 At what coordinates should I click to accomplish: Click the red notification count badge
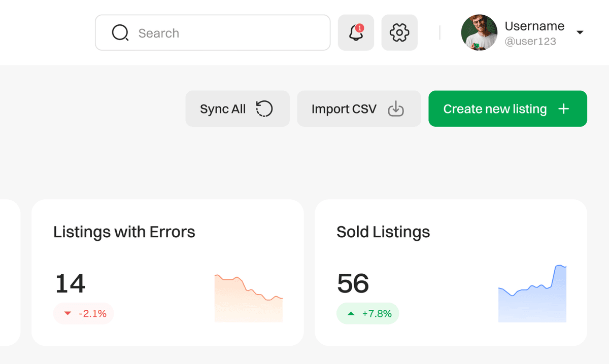tap(359, 28)
